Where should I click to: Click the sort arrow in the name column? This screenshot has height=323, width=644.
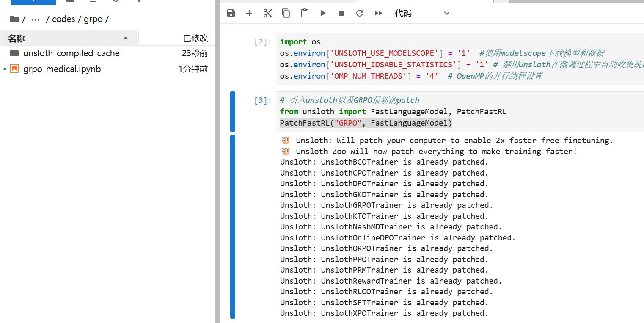tap(126, 38)
